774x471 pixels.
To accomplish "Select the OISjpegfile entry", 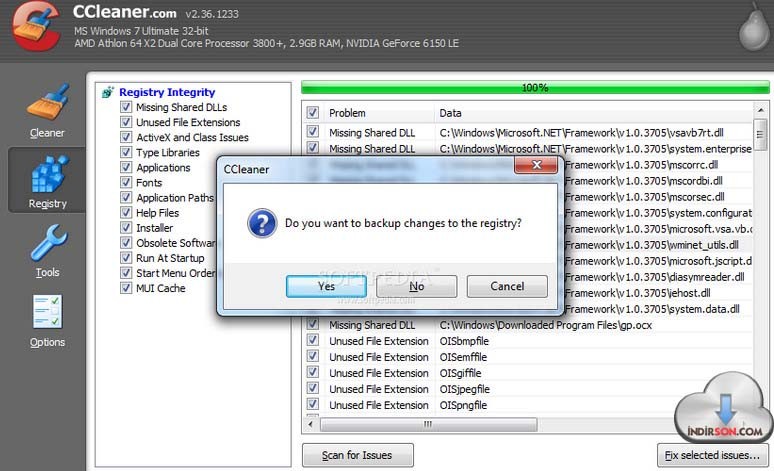I will tap(464, 389).
